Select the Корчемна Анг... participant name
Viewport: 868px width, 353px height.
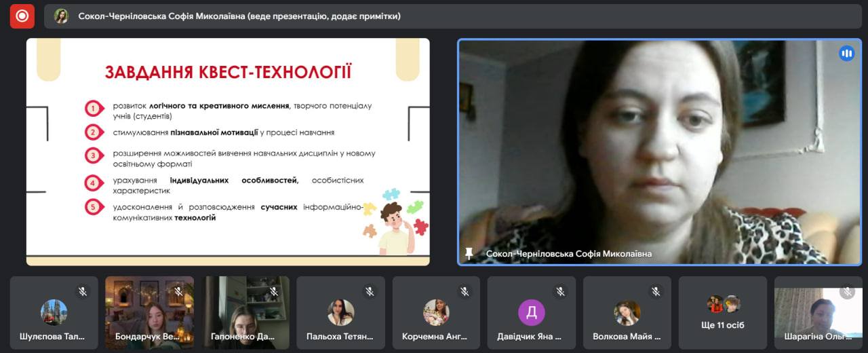pyautogui.click(x=436, y=336)
